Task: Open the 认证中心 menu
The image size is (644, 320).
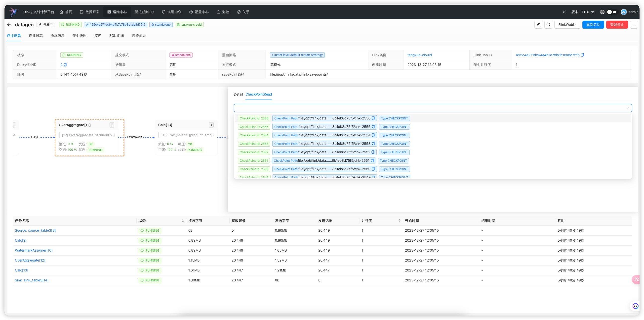Action: point(171,12)
